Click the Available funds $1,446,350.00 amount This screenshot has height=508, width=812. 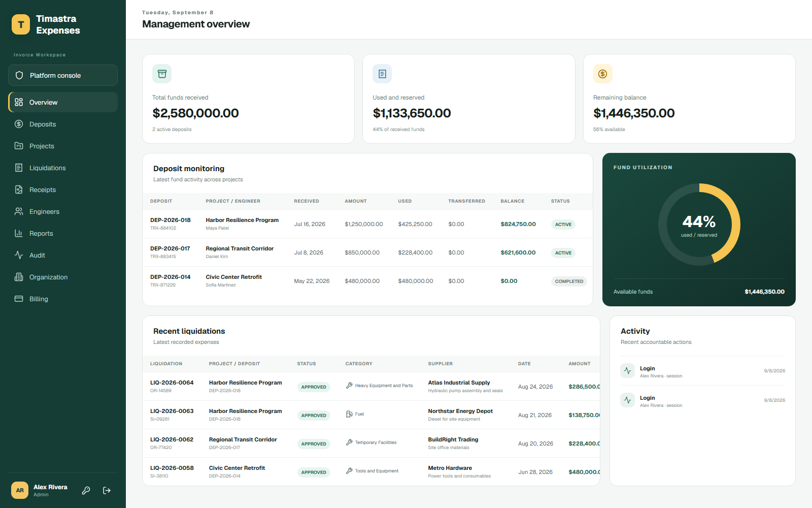tap(764, 292)
